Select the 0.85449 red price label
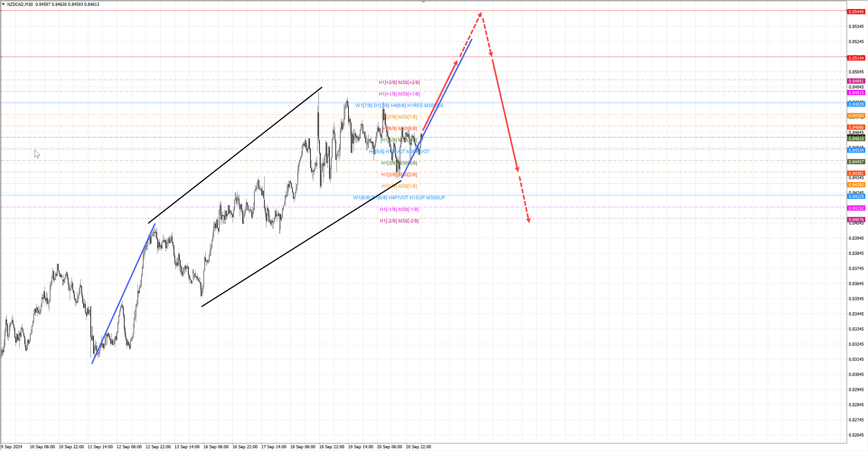This screenshot has height=451, width=868. coord(856,12)
